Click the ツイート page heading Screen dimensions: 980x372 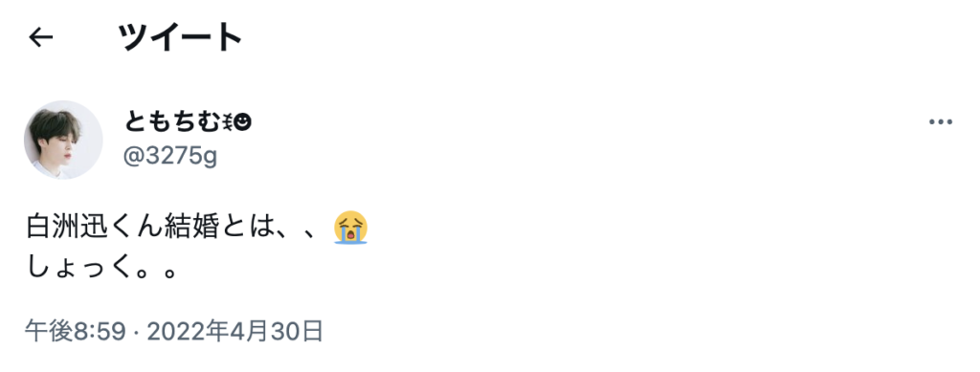[x=180, y=37]
